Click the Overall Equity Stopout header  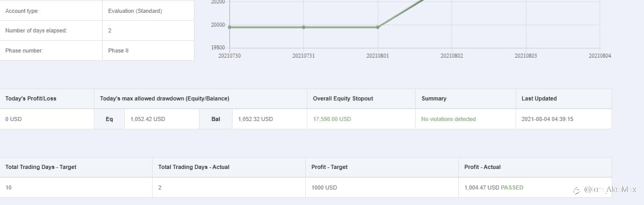click(343, 98)
